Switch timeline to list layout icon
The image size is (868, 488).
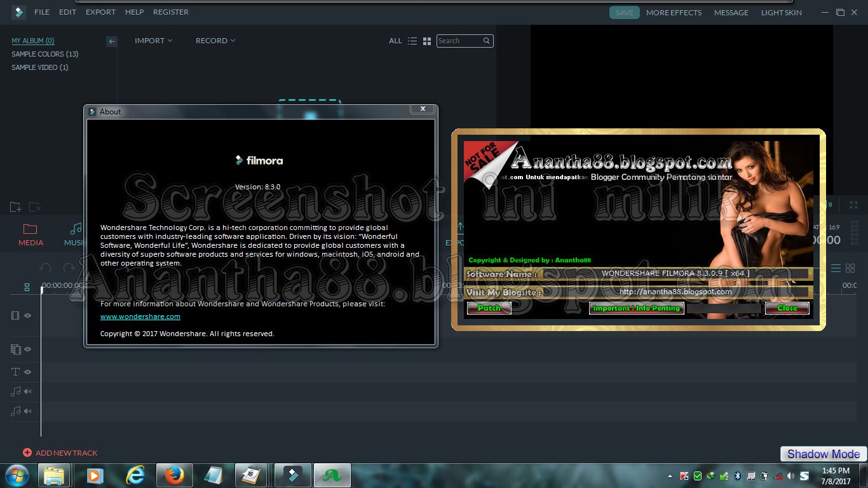click(836, 268)
